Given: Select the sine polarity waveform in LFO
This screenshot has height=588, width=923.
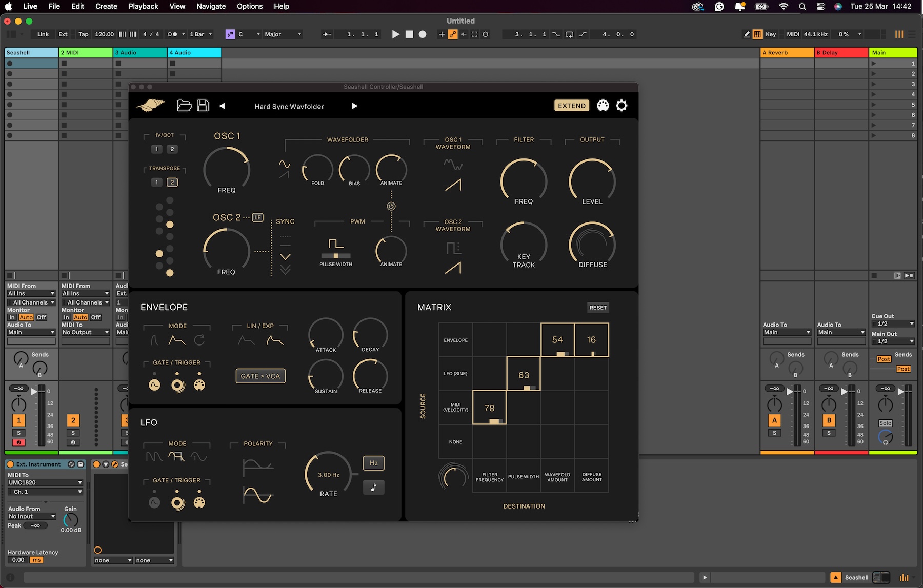Looking at the screenshot, I should 258,496.
